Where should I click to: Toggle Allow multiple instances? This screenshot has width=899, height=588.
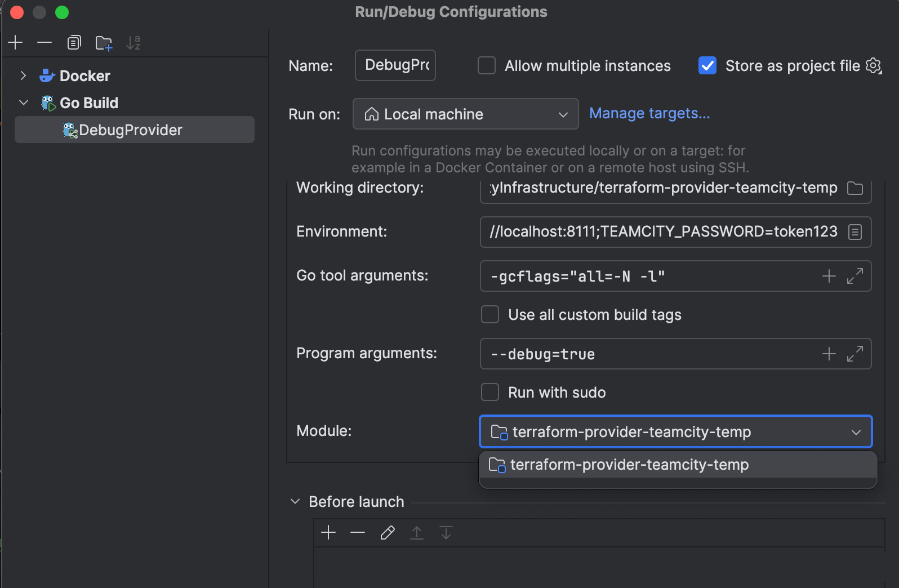coord(487,66)
